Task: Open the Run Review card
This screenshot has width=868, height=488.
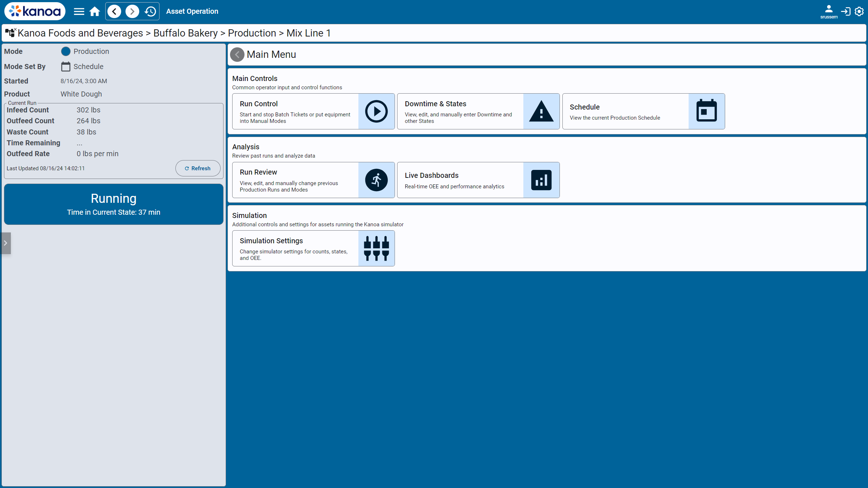Action: pyautogui.click(x=313, y=180)
